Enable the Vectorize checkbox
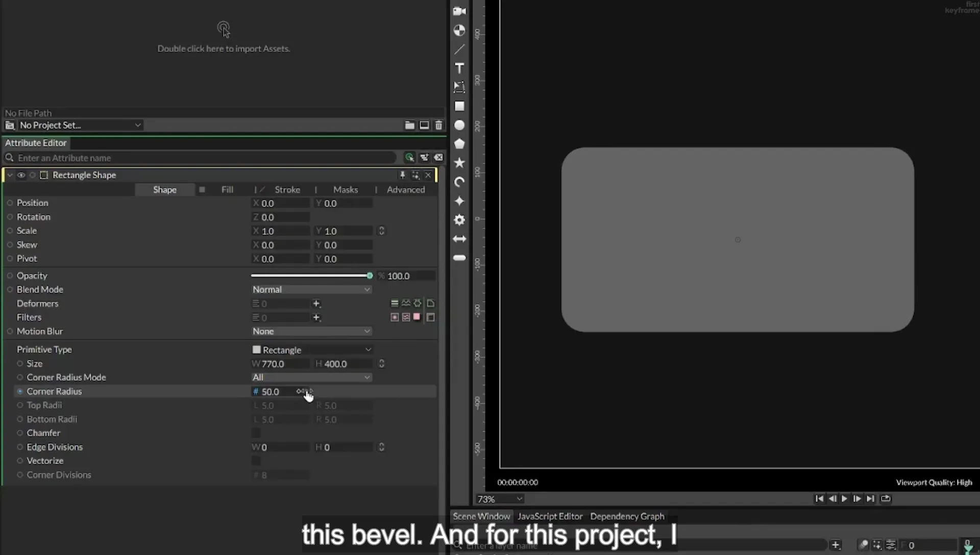980x555 pixels. coord(256,461)
